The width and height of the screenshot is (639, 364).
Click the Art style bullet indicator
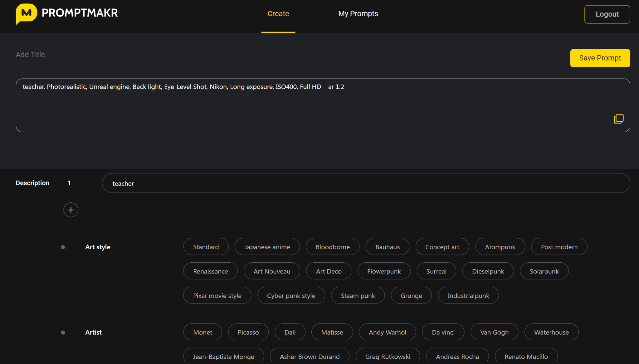pos(63,247)
